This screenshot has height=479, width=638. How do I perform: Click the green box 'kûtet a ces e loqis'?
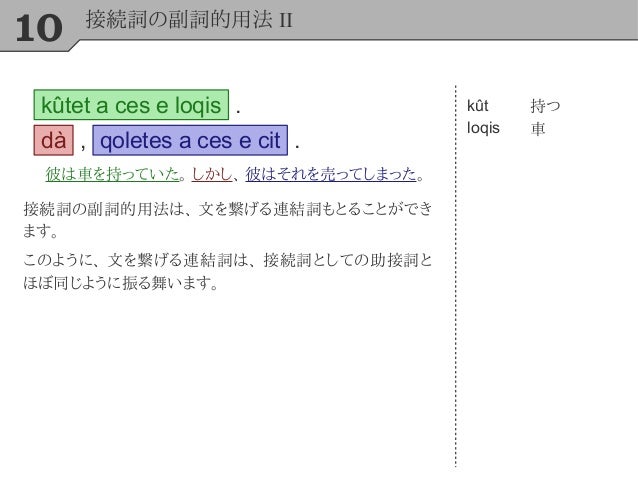pyautogui.click(x=131, y=105)
